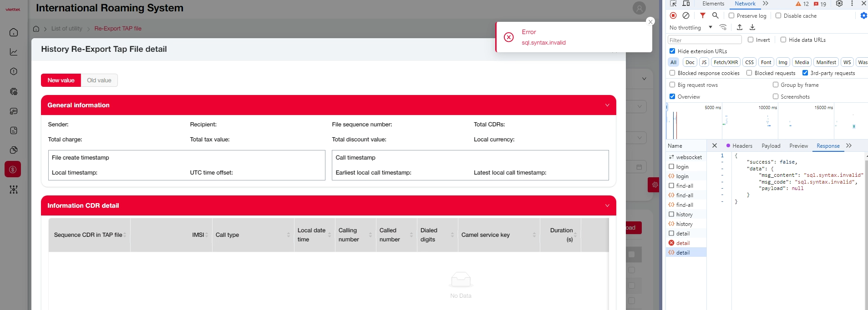
Task: Click the DevTools search magnifier icon
Action: click(715, 15)
